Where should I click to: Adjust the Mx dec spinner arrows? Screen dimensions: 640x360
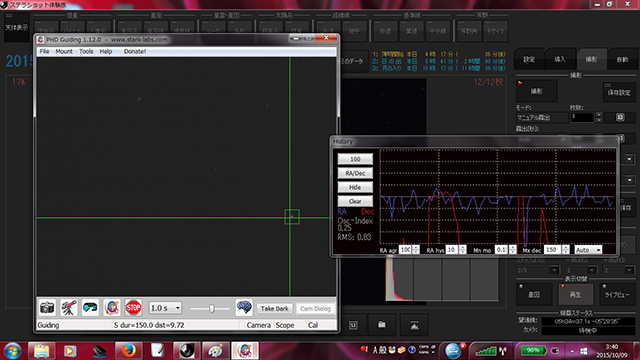coord(566,250)
